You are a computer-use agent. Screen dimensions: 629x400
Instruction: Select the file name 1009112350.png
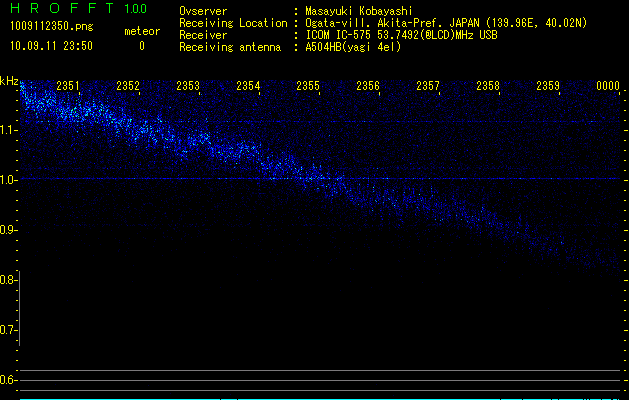52,26
